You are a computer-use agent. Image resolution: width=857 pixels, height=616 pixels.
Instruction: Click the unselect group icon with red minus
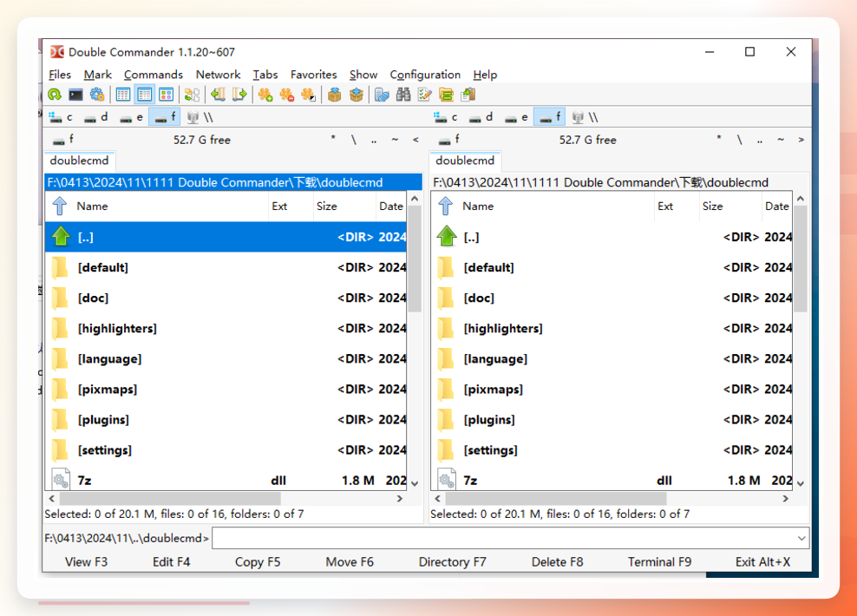pos(287,95)
